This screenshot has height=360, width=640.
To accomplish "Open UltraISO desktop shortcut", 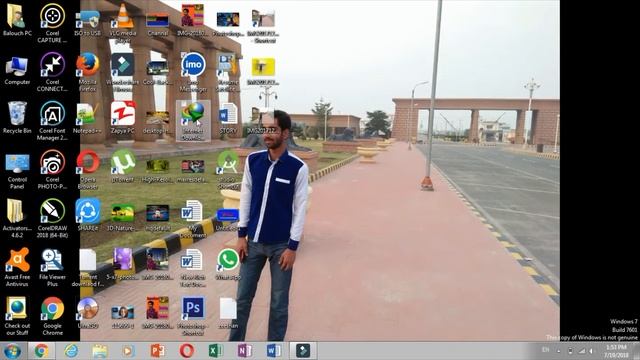I will click(87, 313).
